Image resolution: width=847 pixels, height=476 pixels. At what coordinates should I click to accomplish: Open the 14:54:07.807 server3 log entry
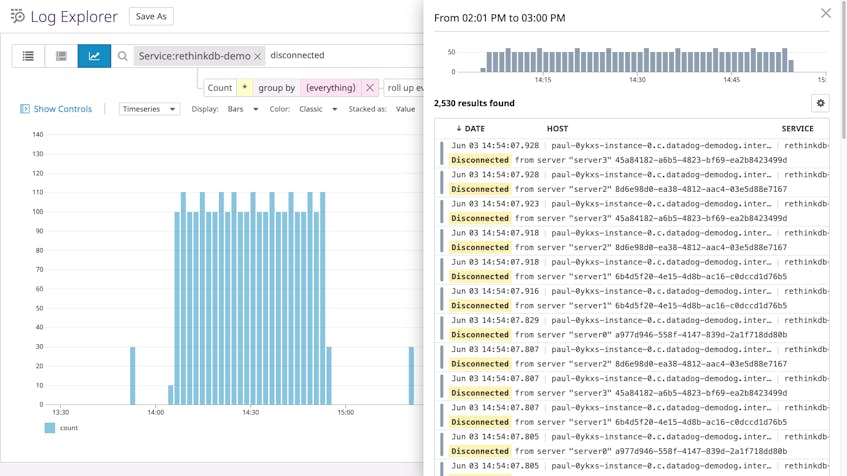pos(634,386)
